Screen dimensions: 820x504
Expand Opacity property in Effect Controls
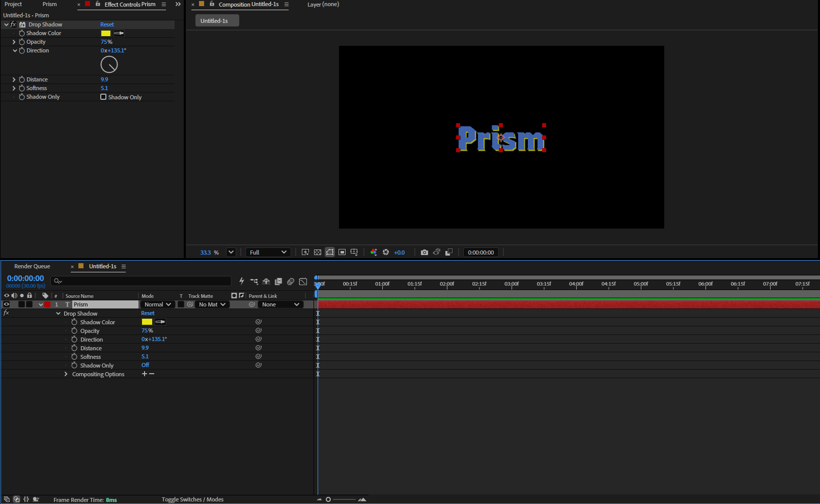pos(14,42)
